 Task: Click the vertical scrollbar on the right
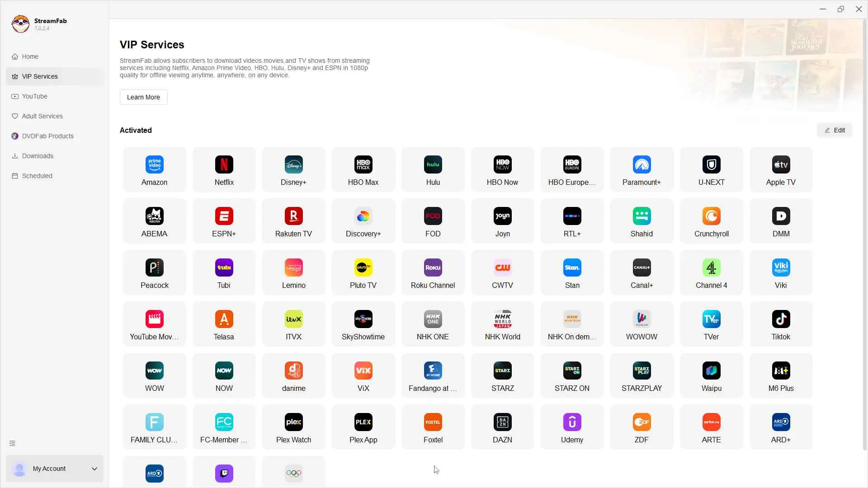[x=865, y=235]
